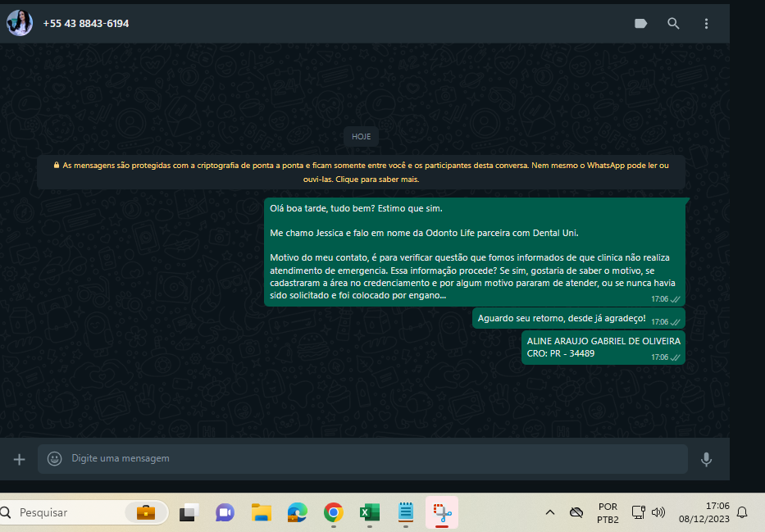The image size is (765, 532).
Task: Click the briefcase search highlight icon
Action: click(x=145, y=512)
